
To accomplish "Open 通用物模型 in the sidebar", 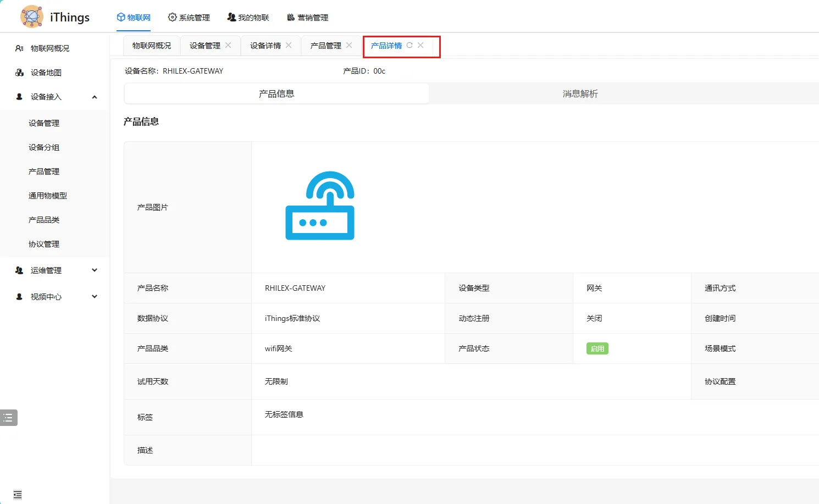I will [x=48, y=196].
